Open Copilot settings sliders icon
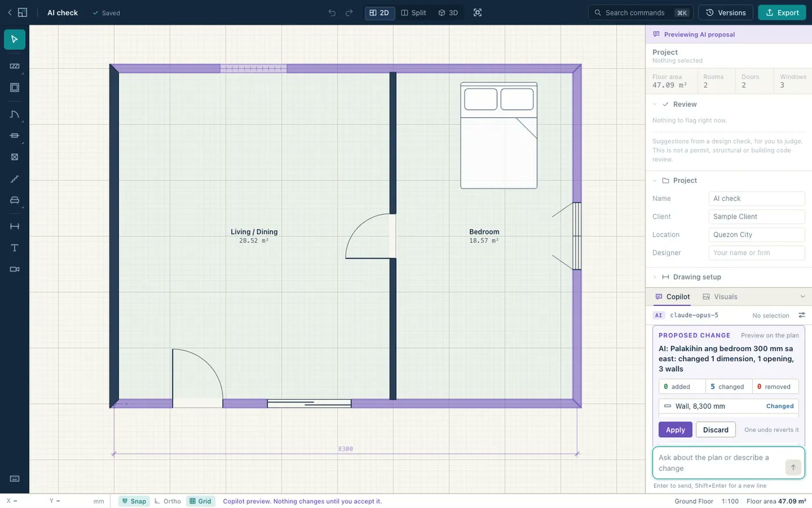 coord(802,315)
